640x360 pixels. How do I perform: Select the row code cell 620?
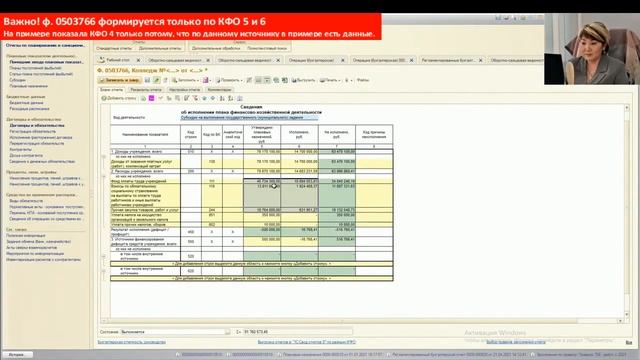pyautogui.click(x=191, y=271)
